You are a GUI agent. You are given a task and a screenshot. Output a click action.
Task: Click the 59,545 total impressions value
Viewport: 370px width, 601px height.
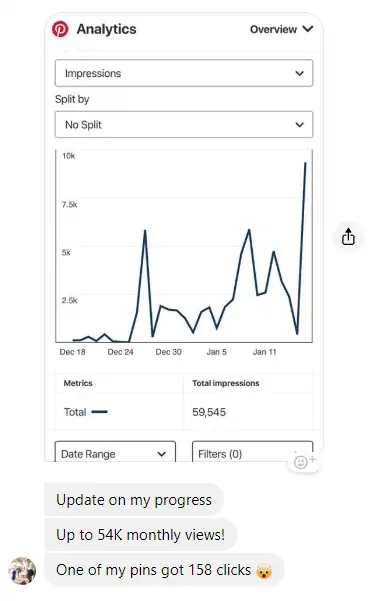(x=209, y=412)
